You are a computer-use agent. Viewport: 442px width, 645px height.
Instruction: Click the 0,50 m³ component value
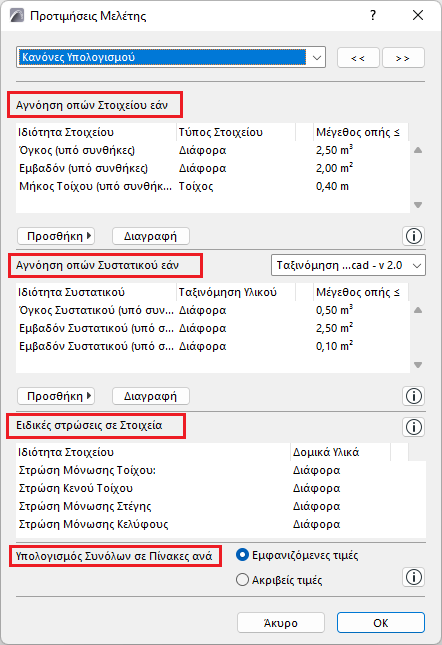(x=334, y=311)
